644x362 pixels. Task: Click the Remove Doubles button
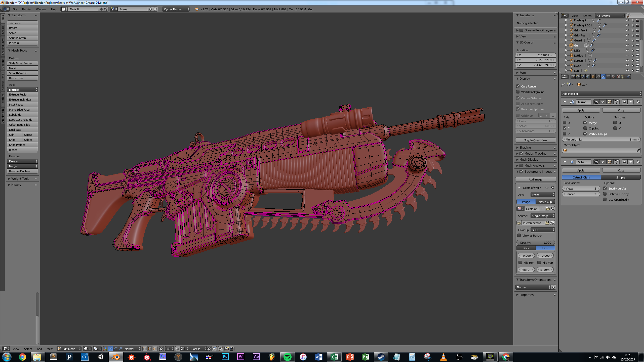pyautogui.click(x=22, y=171)
